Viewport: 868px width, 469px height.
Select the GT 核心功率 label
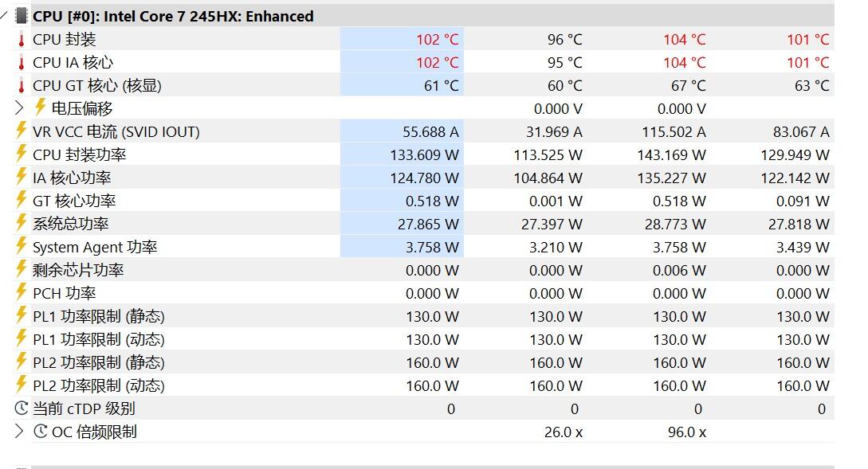pyautogui.click(x=74, y=201)
